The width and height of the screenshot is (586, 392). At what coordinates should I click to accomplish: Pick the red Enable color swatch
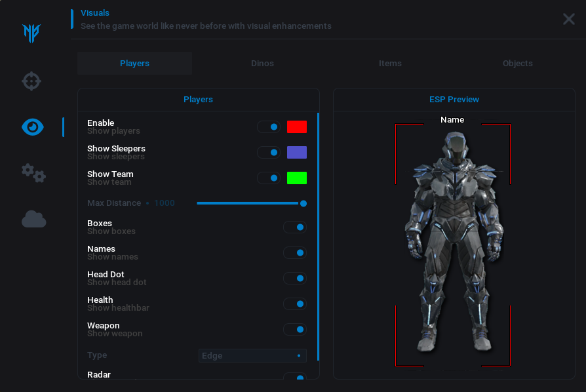(297, 127)
